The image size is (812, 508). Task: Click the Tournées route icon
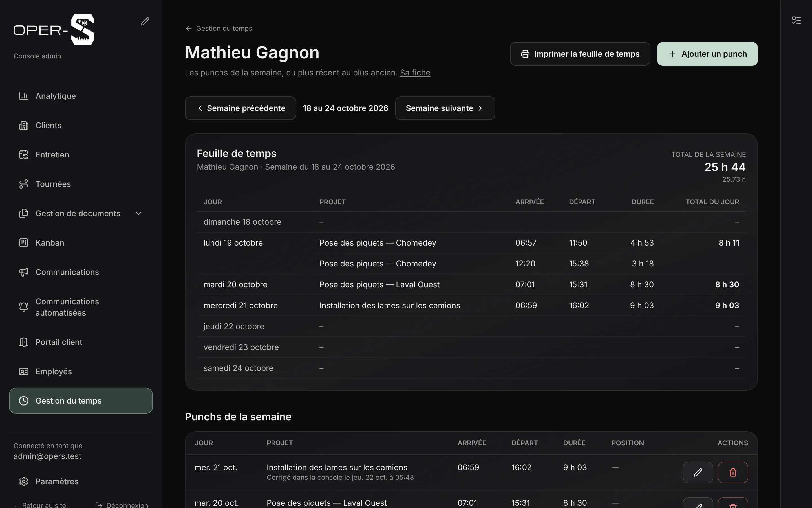coord(23,184)
